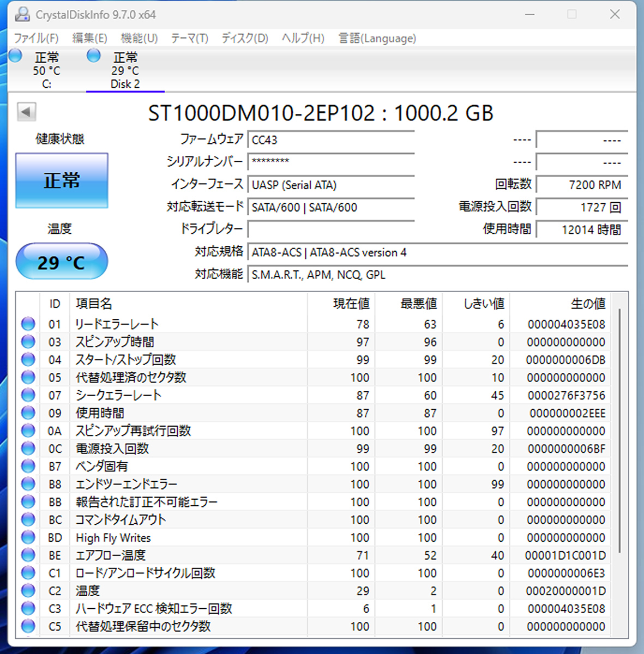Select the エアフロー温度 attribute name
Image resolution: width=644 pixels, height=654 pixels.
[111, 555]
